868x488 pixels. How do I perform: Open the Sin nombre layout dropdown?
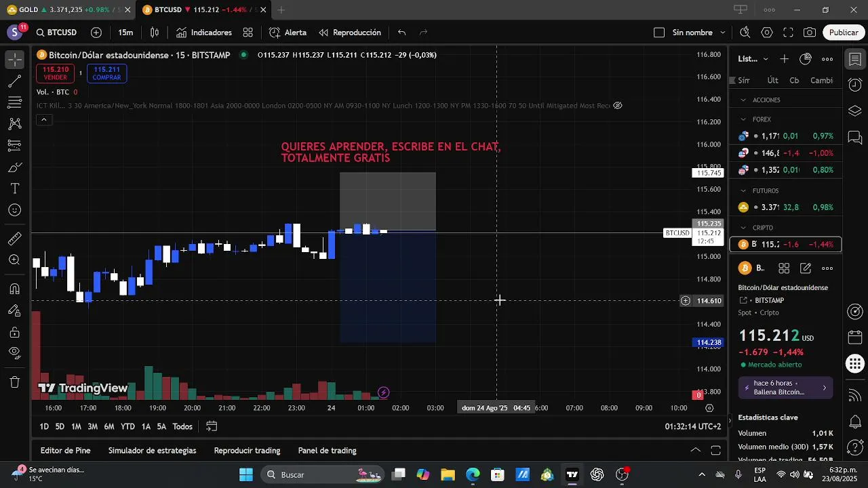698,33
